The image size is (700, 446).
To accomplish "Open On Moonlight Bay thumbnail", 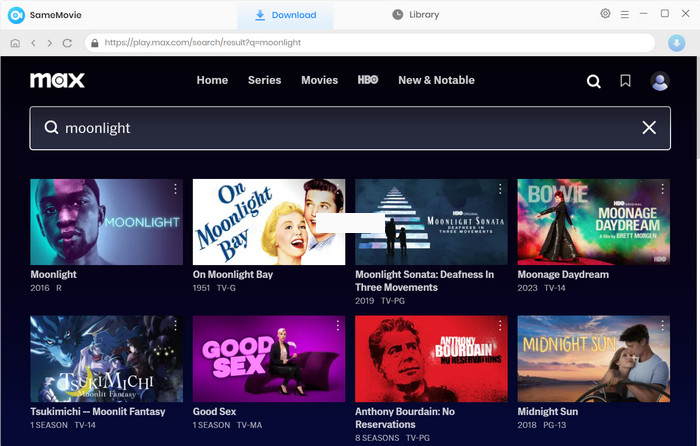I will click(x=269, y=222).
